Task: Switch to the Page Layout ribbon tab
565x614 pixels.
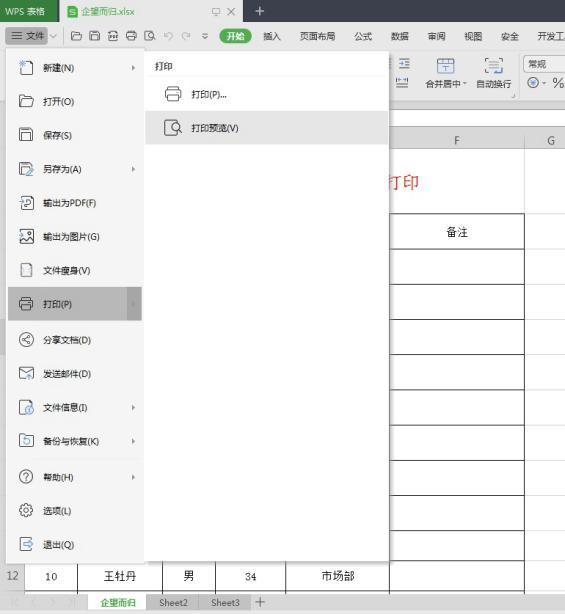Action: [317, 36]
